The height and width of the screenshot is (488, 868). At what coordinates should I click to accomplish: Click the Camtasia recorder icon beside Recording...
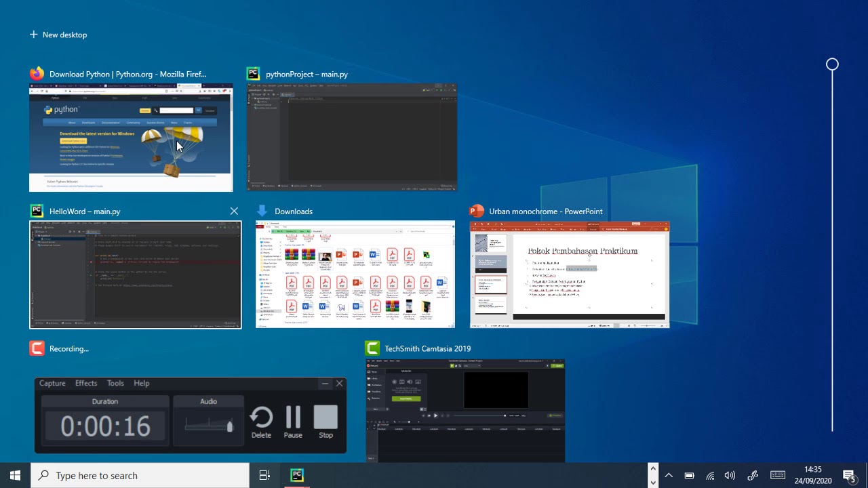coord(37,348)
